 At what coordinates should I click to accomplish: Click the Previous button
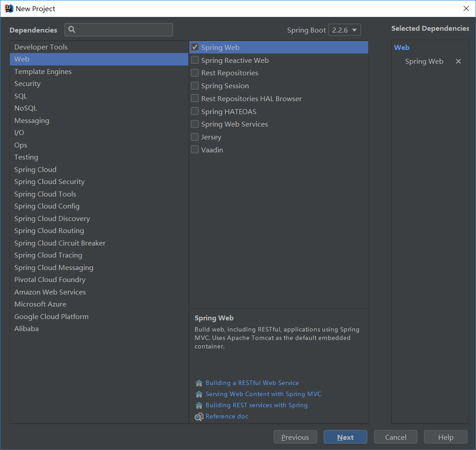coord(295,437)
